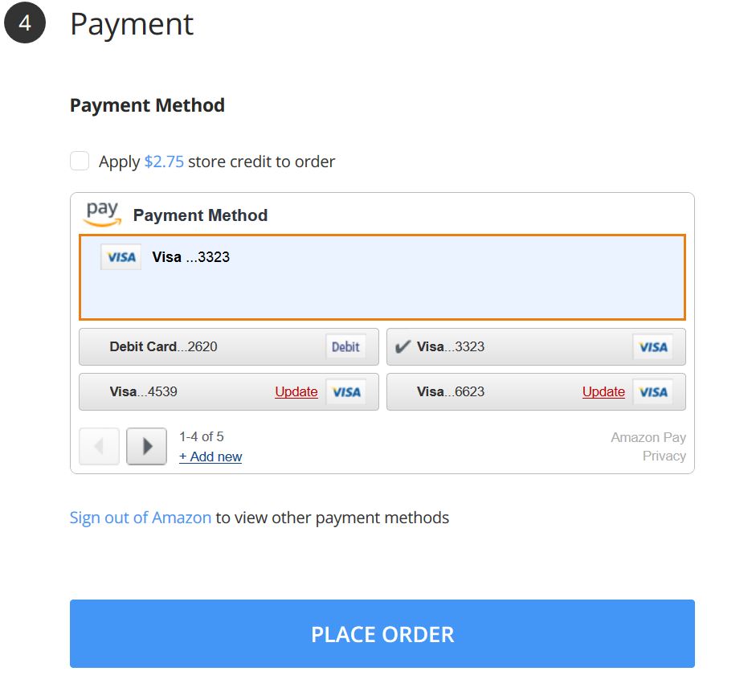Update the Visa card ending 6623
Viewport: 752px width, 700px height.
tap(603, 392)
